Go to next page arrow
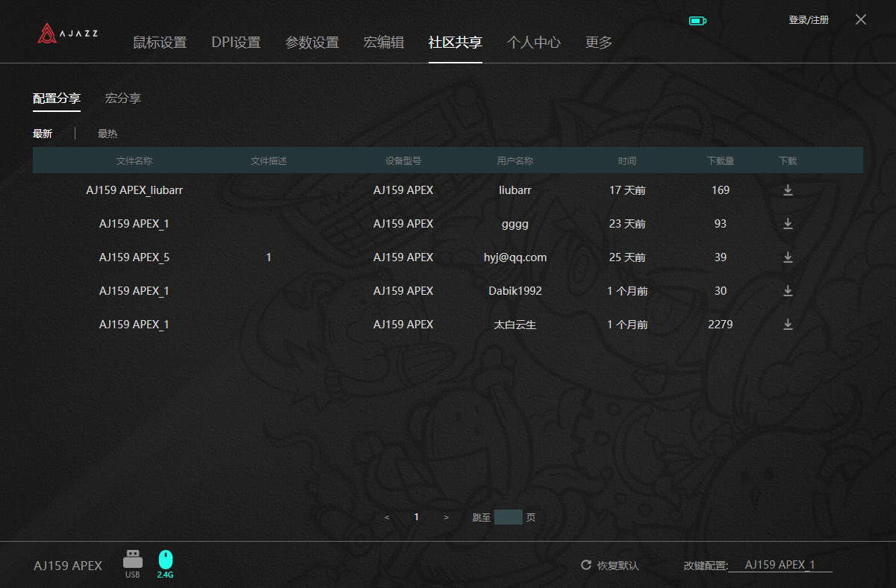Viewport: 896px width, 588px height. click(x=447, y=517)
